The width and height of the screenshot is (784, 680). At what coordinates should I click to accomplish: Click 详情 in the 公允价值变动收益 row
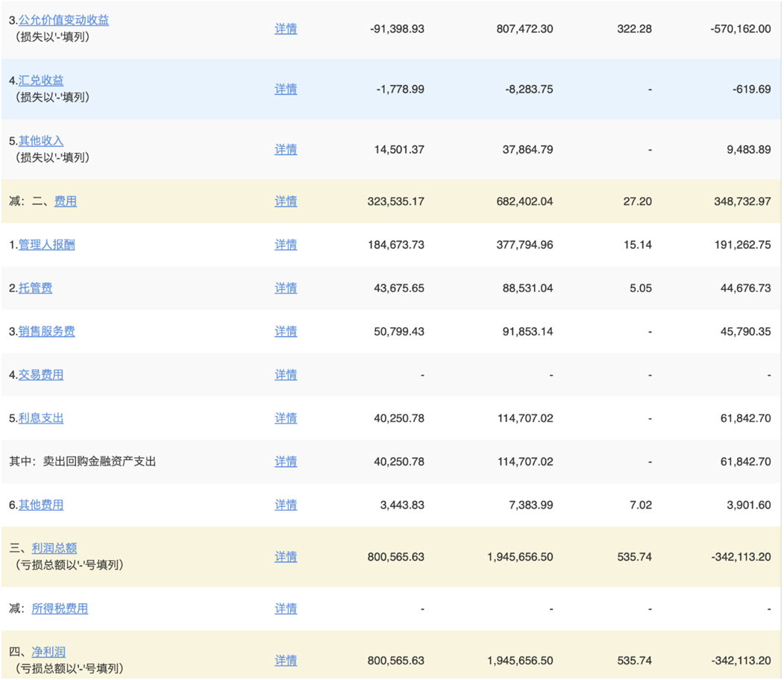tap(286, 28)
